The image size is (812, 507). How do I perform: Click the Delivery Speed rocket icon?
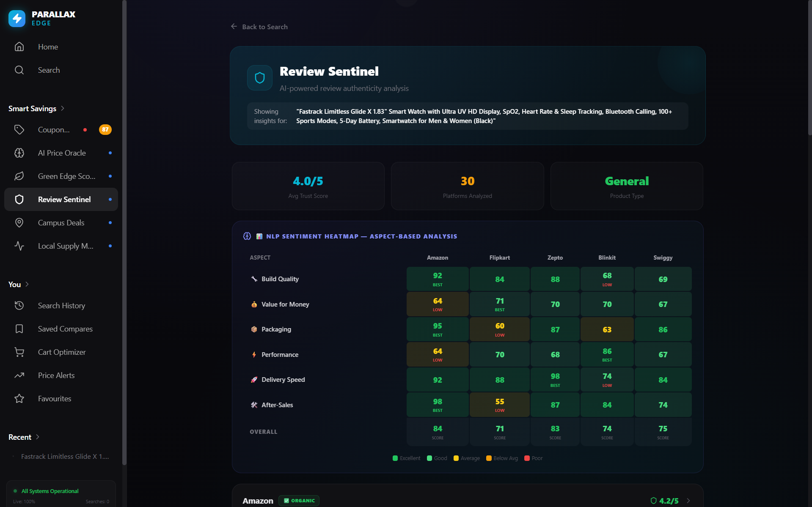[x=254, y=379]
